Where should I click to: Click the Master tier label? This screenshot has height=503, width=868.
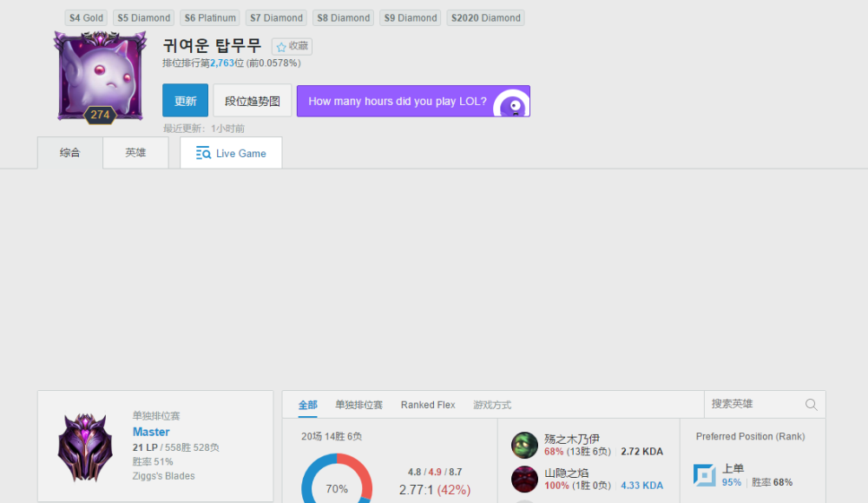[x=151, y=432]
